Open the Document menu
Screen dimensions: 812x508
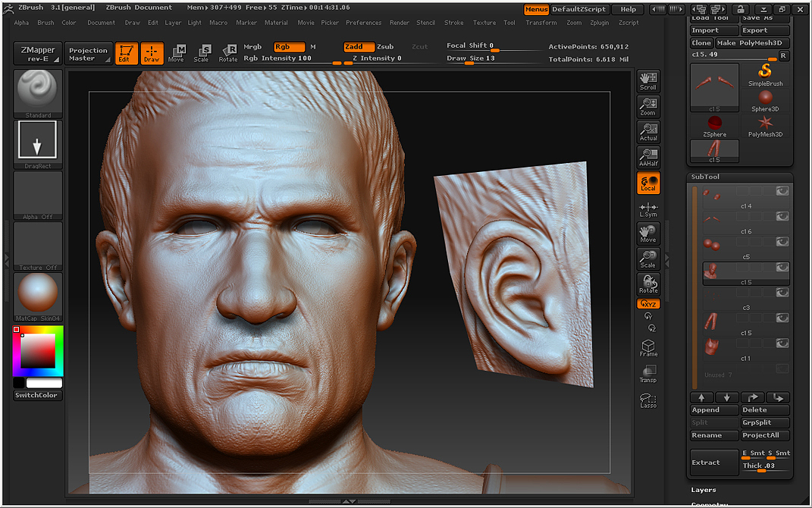[x=101, y=23]
